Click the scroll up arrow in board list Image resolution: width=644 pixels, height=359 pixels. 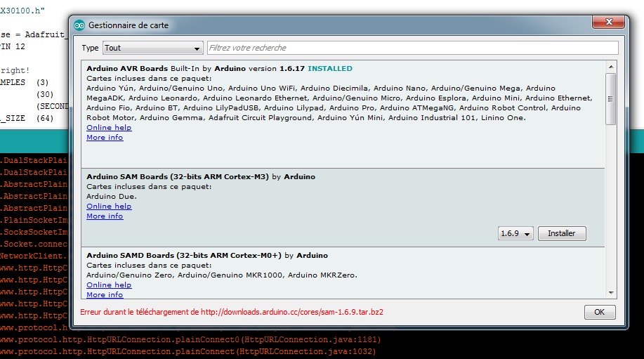coord(611,67)
